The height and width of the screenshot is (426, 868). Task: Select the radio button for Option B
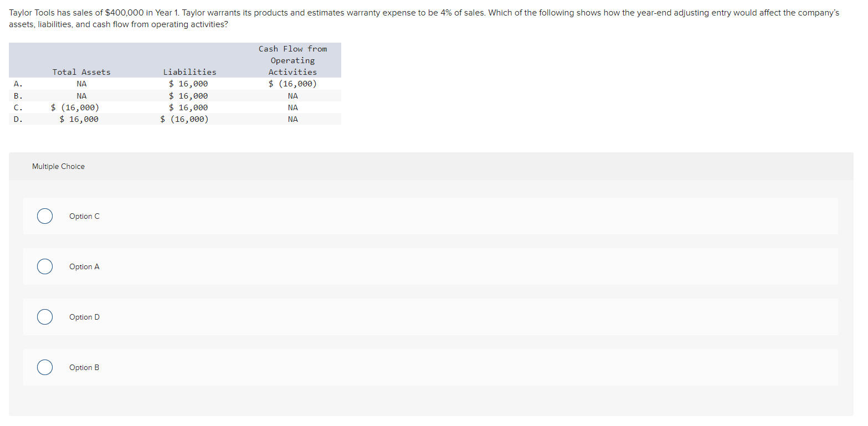45,367
